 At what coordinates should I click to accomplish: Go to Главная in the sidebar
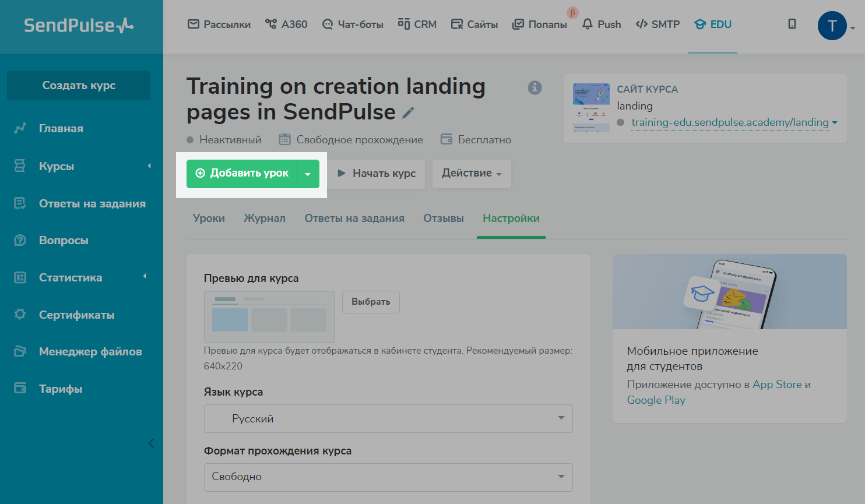point(61,128)
